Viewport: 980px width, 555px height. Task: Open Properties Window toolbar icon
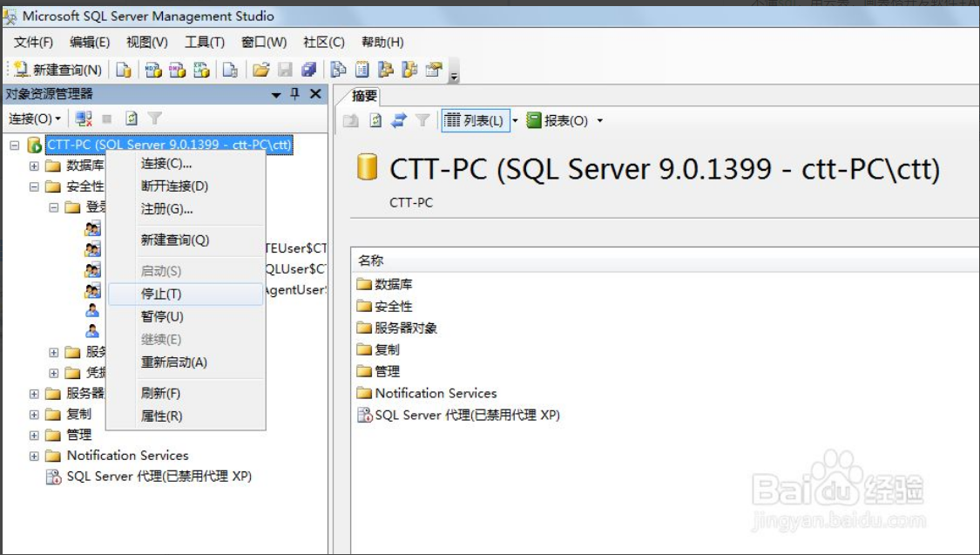point(434,70)
